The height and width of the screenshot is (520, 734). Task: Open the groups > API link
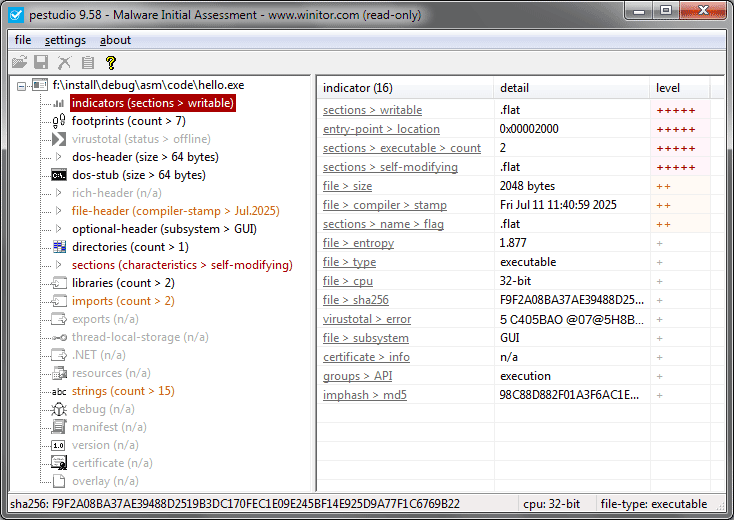pos(357,376)
